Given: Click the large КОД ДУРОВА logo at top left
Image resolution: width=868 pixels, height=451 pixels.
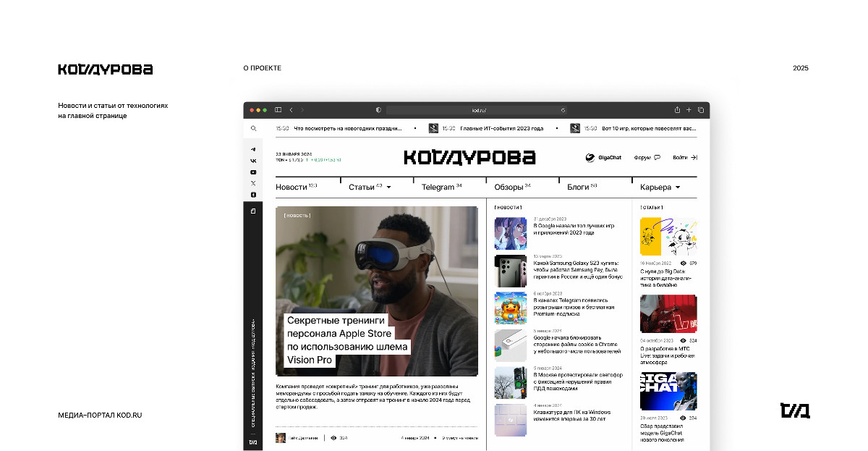Looking at the screenshot, I should 106,69.
